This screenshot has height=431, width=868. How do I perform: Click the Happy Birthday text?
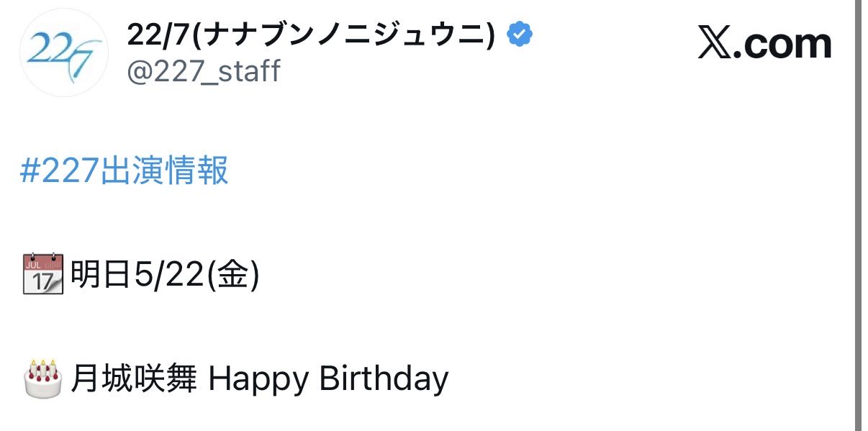(x=328, y=379)
